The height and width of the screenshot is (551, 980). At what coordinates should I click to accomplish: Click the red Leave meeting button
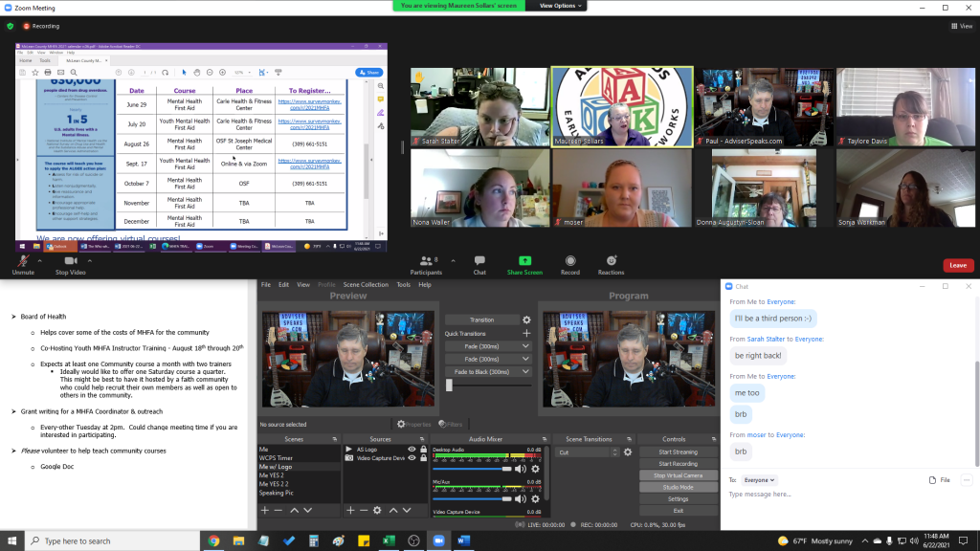(x=958, y=265)
